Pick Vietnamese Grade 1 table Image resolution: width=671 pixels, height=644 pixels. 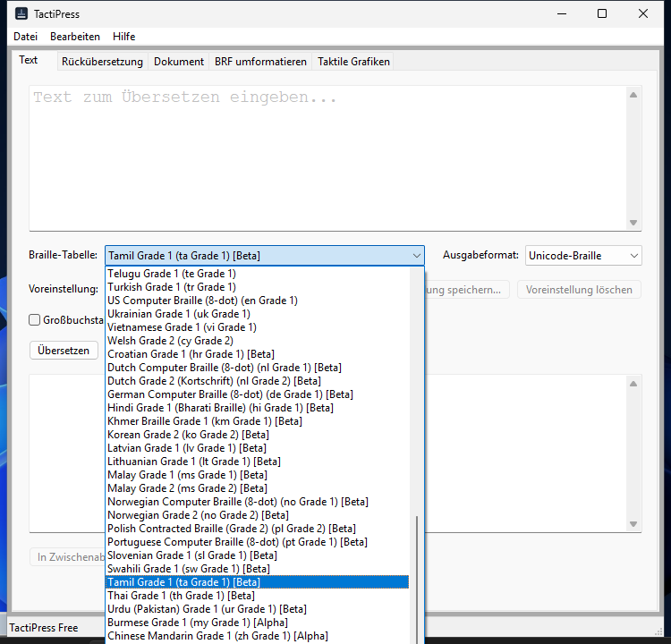pyautogui.click(x=257, y=327)
